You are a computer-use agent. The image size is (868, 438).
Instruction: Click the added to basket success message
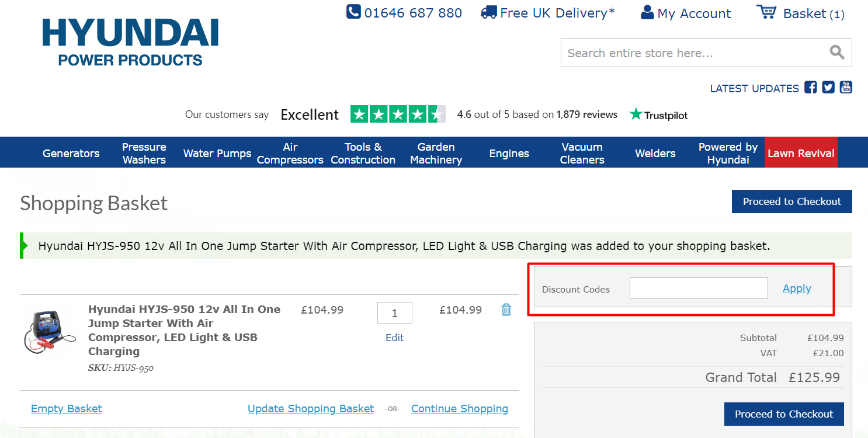[436, 246]
